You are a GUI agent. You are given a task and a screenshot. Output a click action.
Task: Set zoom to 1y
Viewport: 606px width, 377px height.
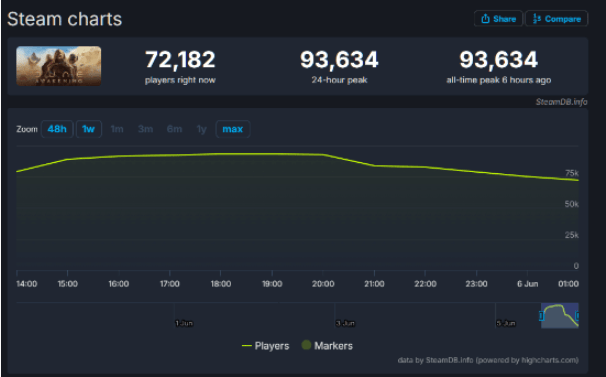[201, 129]
